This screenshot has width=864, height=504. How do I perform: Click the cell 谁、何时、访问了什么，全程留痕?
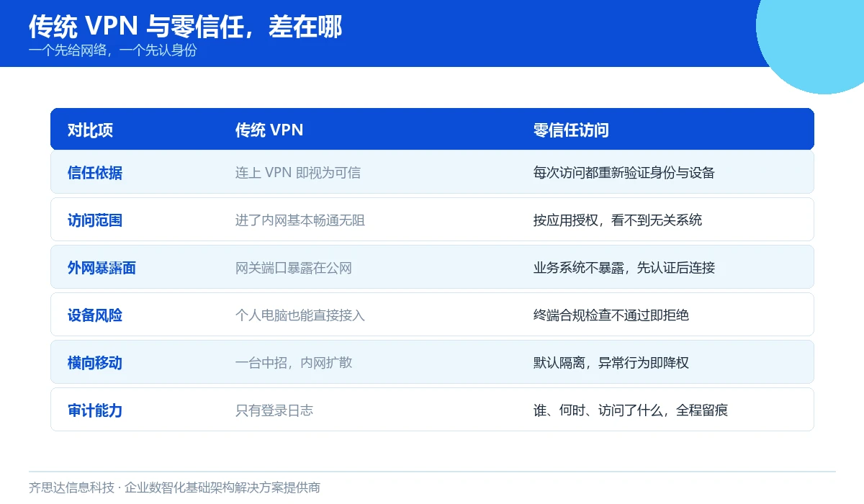pyautogui.click(x=631, y=410)
